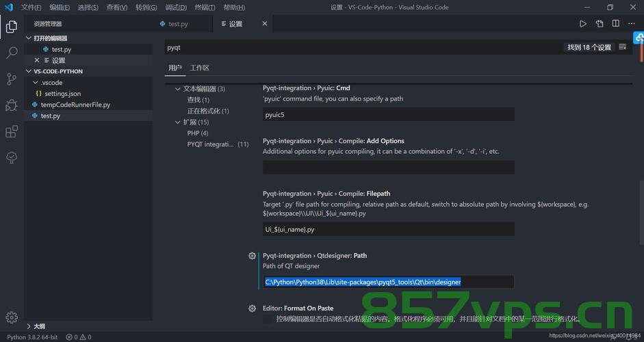Select PHP (4) settings category
Viewport: 644px width, 342px height.
click(198, 133)
